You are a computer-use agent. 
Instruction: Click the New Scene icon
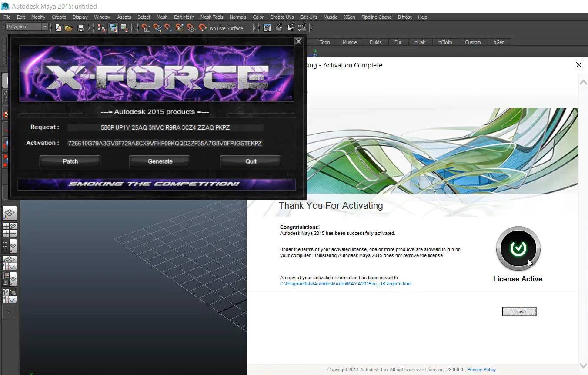(58, 28)
